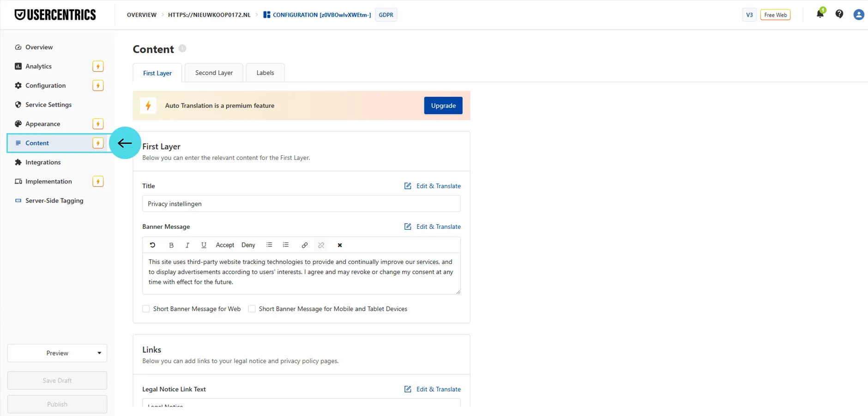Viewport: 868px width, 416px height.
Task: Click the Upgrade button
Action: (443, 105)
